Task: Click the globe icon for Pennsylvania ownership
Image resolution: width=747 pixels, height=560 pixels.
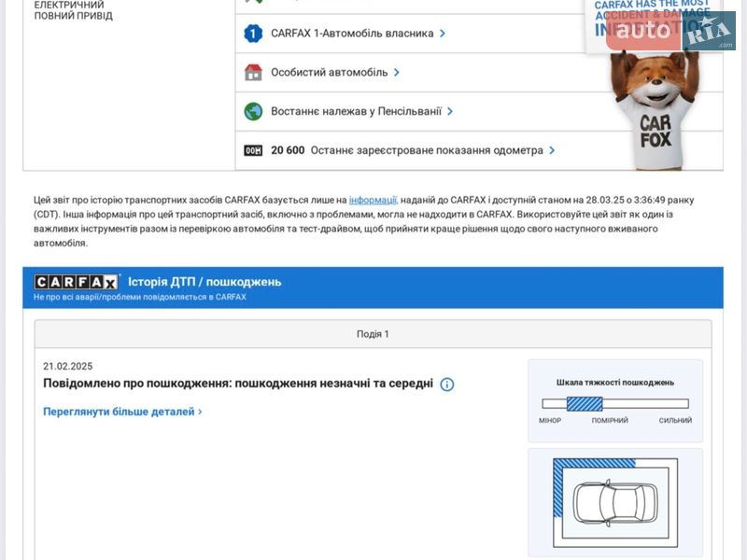Action: (253, 111)
